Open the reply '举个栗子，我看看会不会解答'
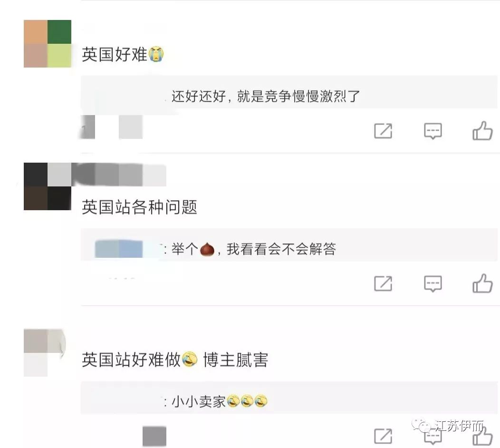This screenshot has height=448, width=500. (x=289, y=245)
